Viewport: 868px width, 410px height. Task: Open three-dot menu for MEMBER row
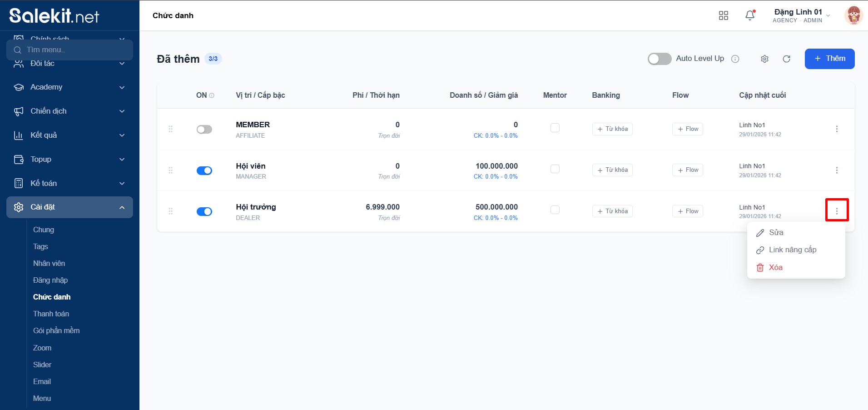click(x=837, y=129)
